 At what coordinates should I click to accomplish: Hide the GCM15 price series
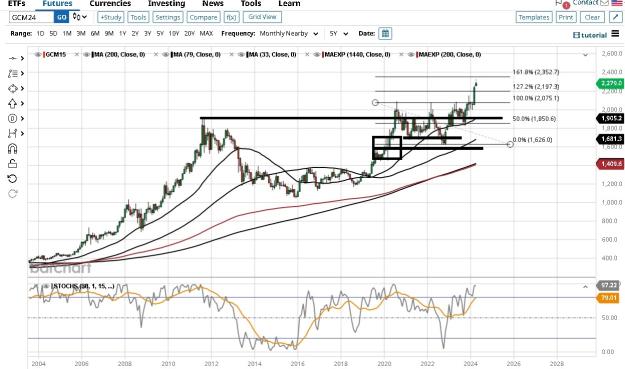38,55
